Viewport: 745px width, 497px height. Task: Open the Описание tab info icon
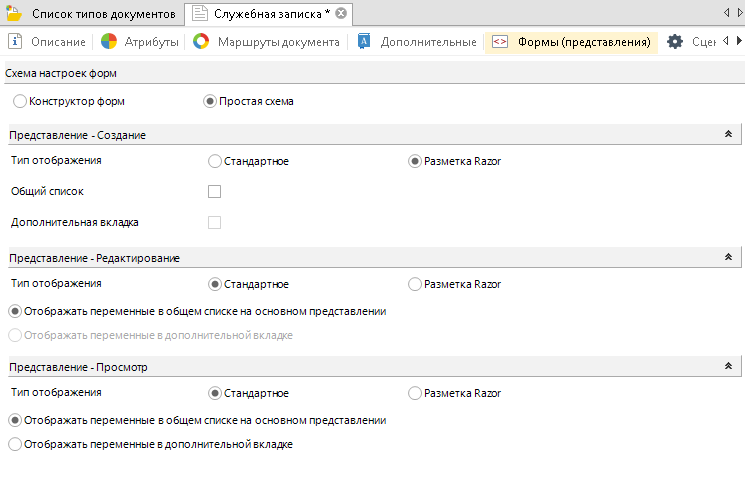tap(16, 42)
